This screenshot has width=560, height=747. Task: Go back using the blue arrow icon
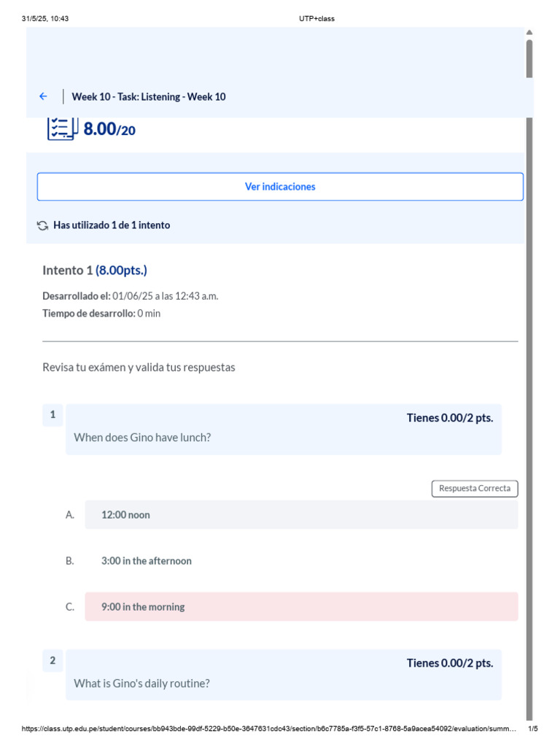[43, 97]
